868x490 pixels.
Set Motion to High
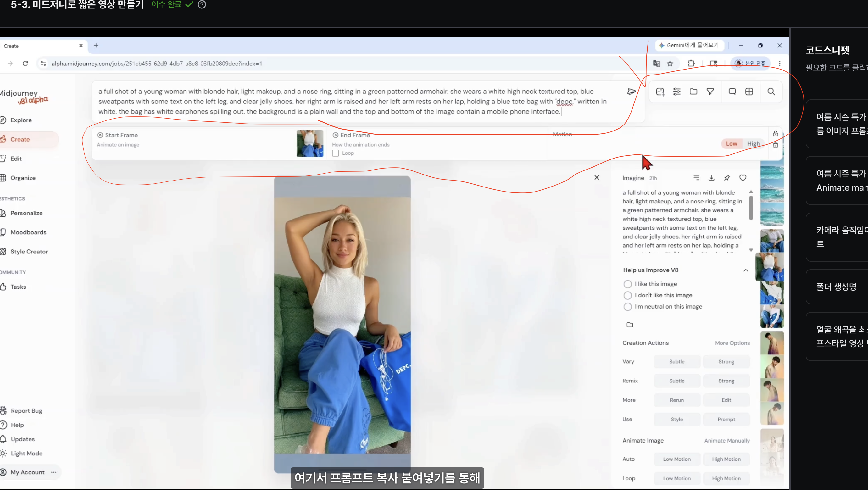pyautogui.click(x=754, y=143)
